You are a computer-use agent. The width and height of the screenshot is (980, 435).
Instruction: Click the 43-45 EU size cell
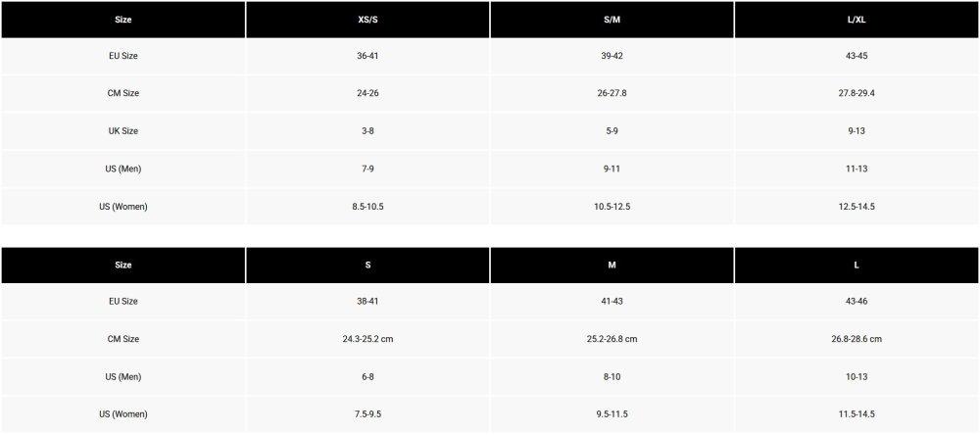[856, 57]
